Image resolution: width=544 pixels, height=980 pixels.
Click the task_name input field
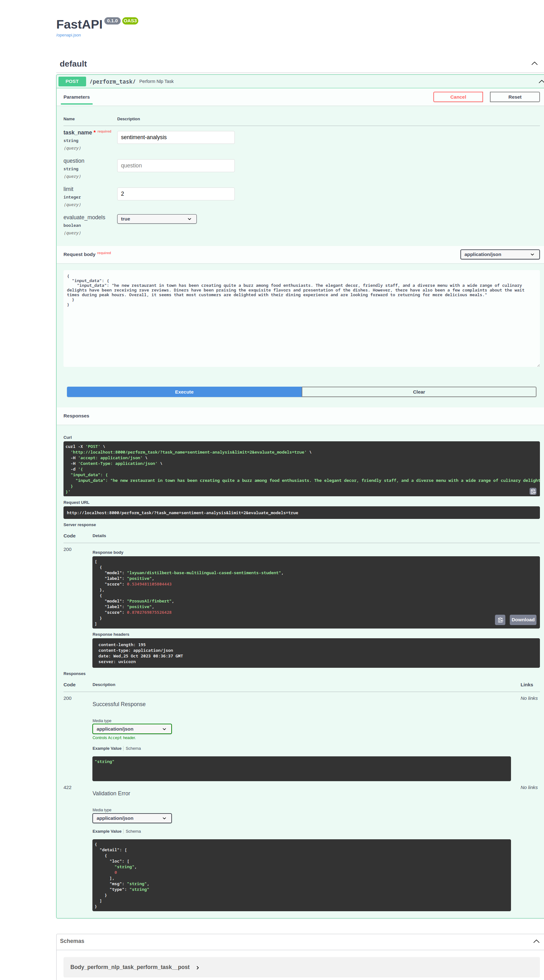pos(176,137)
